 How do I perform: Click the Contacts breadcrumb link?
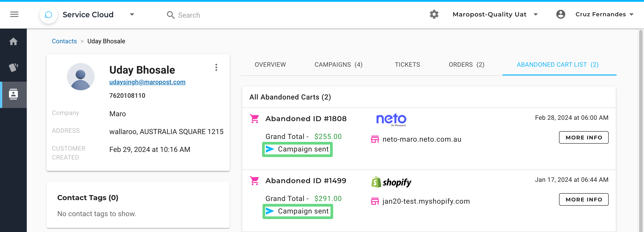(64, 41)
